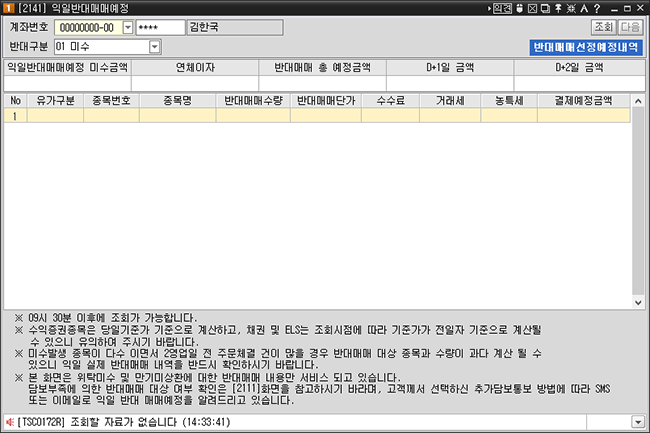650x433 pixels.
Task: Click the 농특세 column header
Action: 509,101
